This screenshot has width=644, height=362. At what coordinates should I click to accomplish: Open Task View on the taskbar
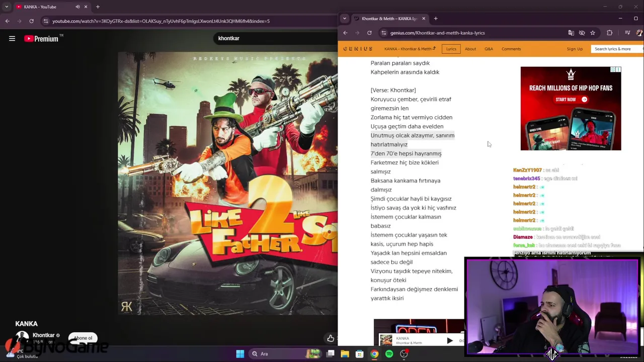point(331,354)
